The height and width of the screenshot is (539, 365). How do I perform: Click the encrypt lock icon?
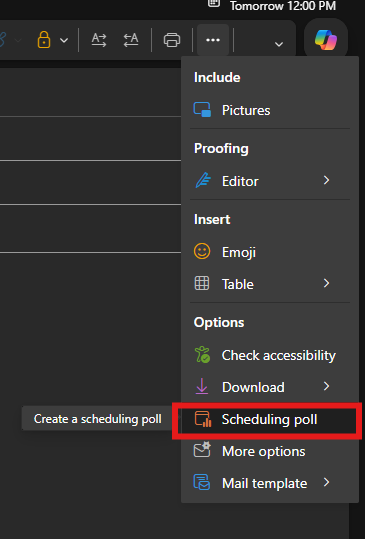tap(44, 40)
